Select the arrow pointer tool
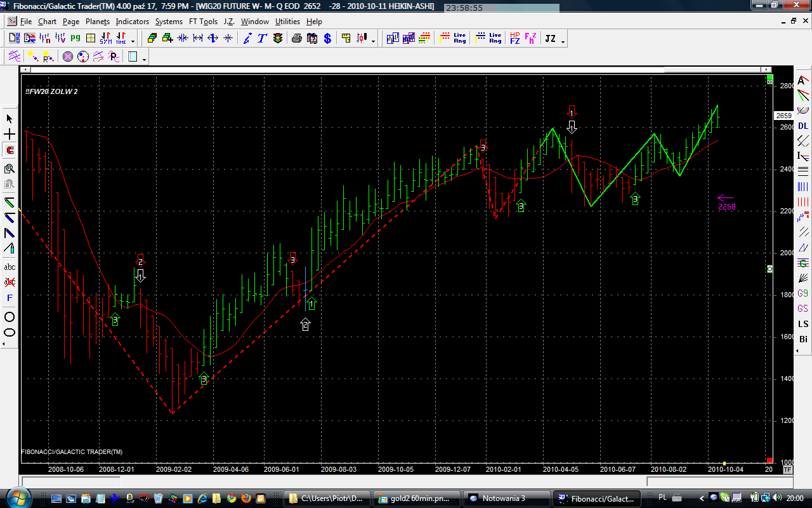 (x=10, y=119)
